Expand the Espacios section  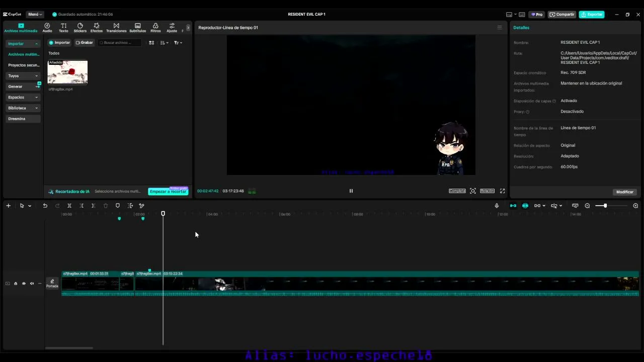tap(23, 97)
